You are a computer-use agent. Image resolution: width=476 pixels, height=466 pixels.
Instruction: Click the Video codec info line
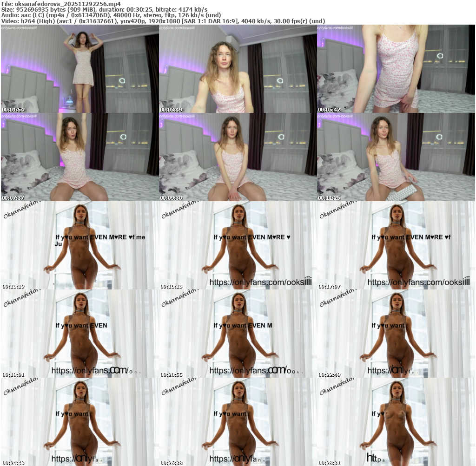(x=163, y=21)
